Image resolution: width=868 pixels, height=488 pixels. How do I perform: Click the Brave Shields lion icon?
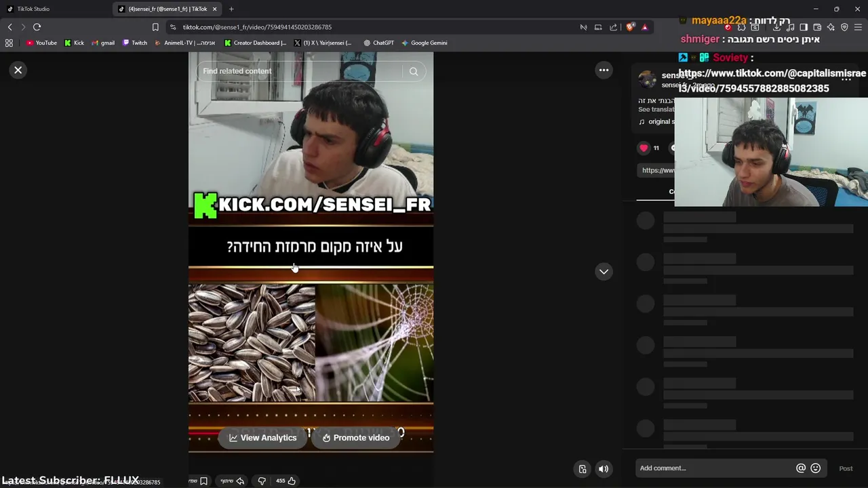click(630, 27)
